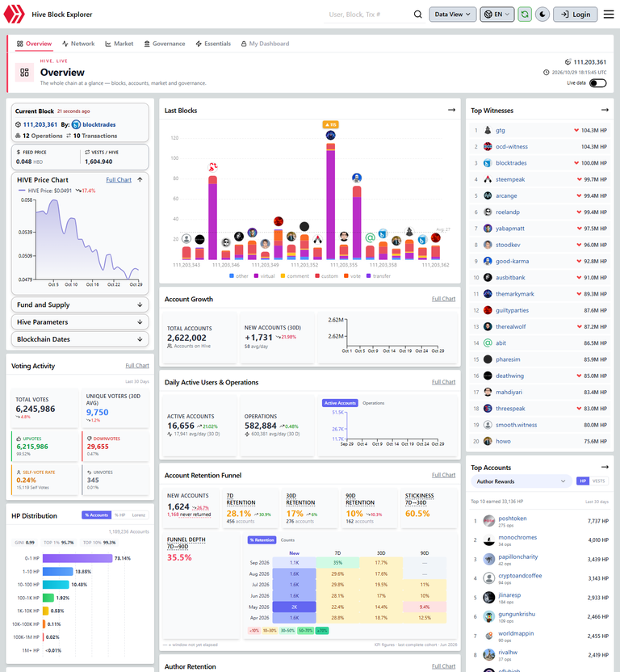Select the Overview tab
Viewport: 620px width, 672px height.
pos(34,44)
